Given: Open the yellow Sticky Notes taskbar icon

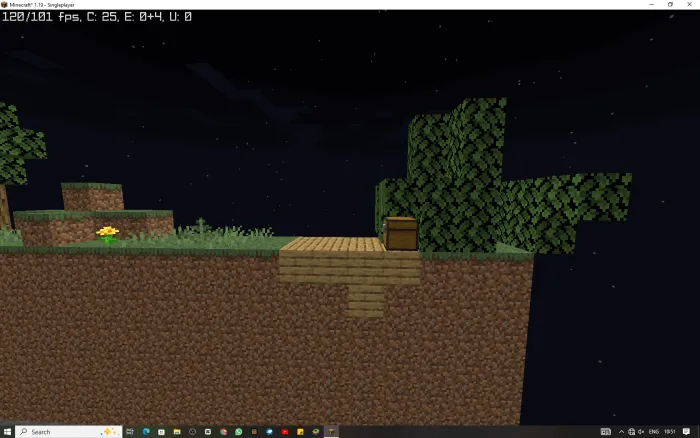Looking at the screenshot, I should tap(300, 432).
